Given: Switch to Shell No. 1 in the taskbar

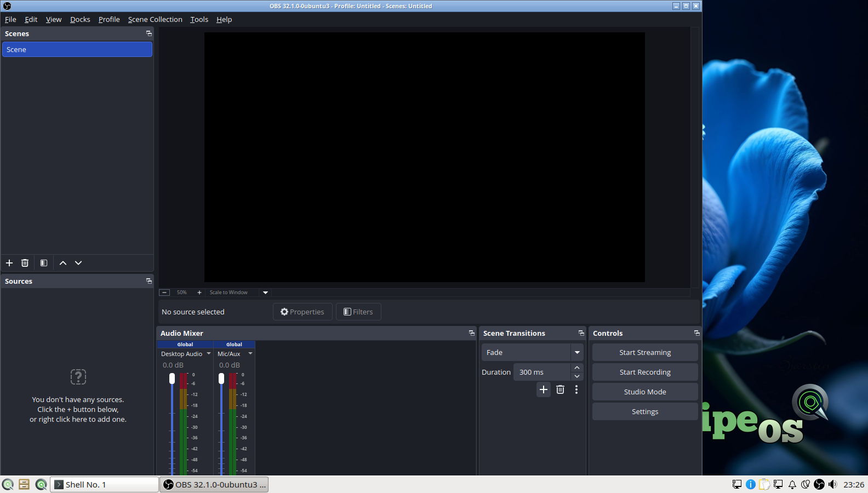Looking at the screenshot, I should coord(104,484).
